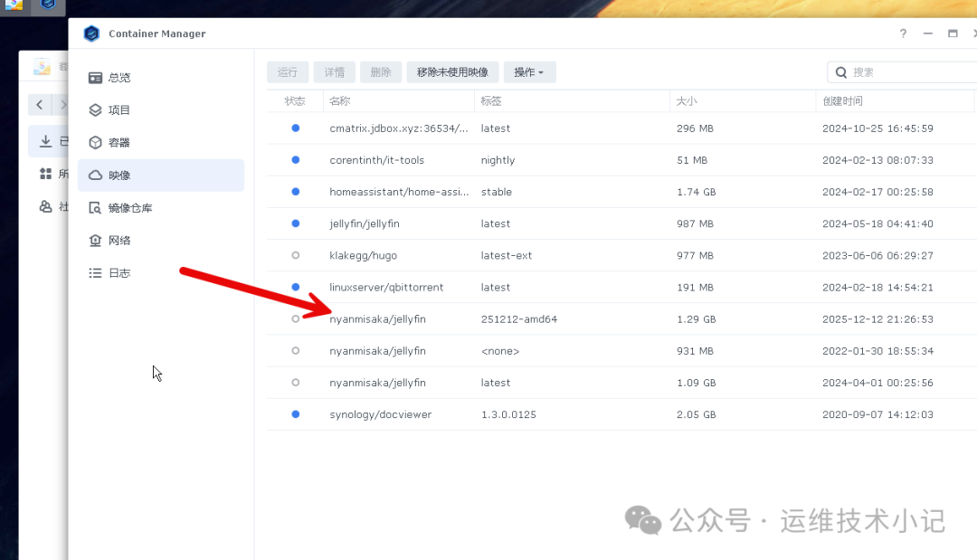Select nyanmisaka/jellyfin with tag <none>
Viewport: 977px width, 560px height.
[621, 351]
